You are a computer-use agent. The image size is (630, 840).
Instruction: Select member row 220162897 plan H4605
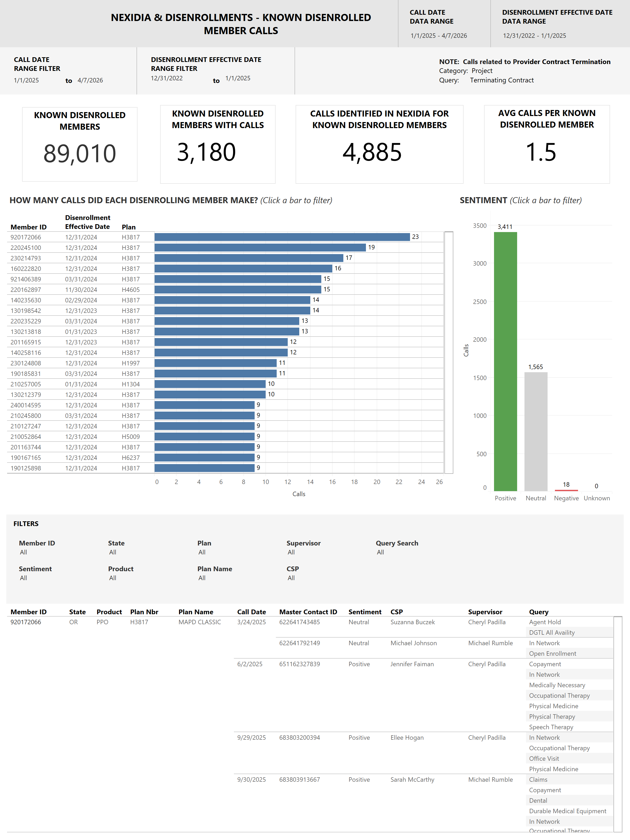coord(26,290)
